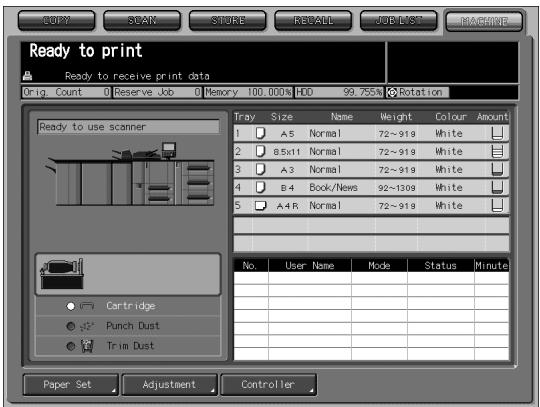
Task: Click tray 1 portrait paper icon
Action: pos(260,133)
